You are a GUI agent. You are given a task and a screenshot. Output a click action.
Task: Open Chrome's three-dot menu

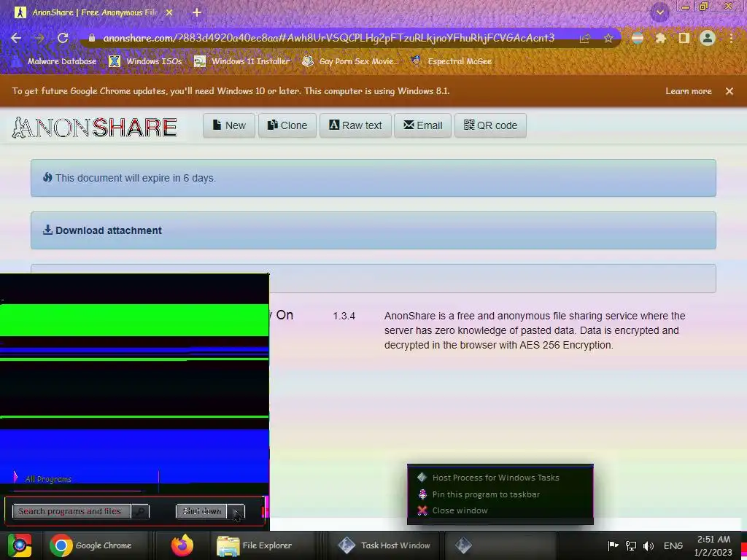pos(731,38)
